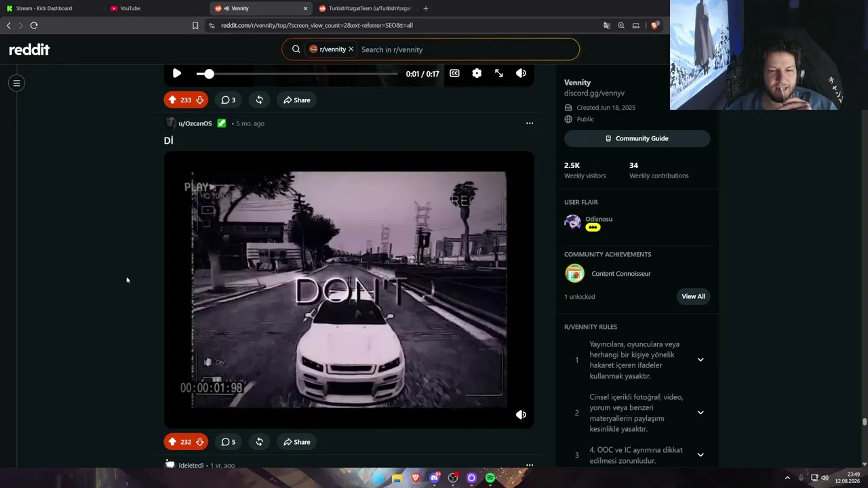Click the Odisnosu user flair name
This screenshot has height=488, width=868.
(599, 219)
